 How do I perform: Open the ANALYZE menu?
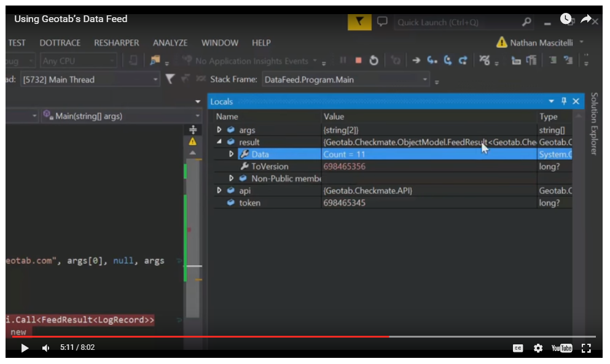[x=170, y=43]
